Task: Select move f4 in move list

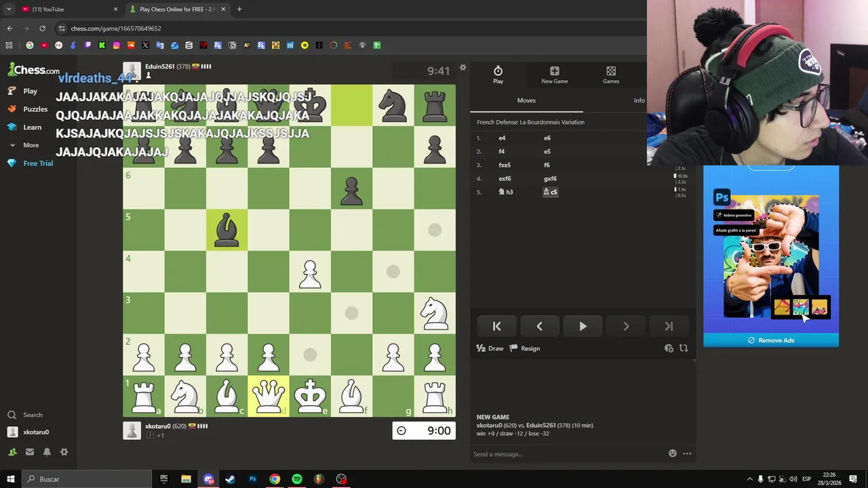Action: (502, 152)
